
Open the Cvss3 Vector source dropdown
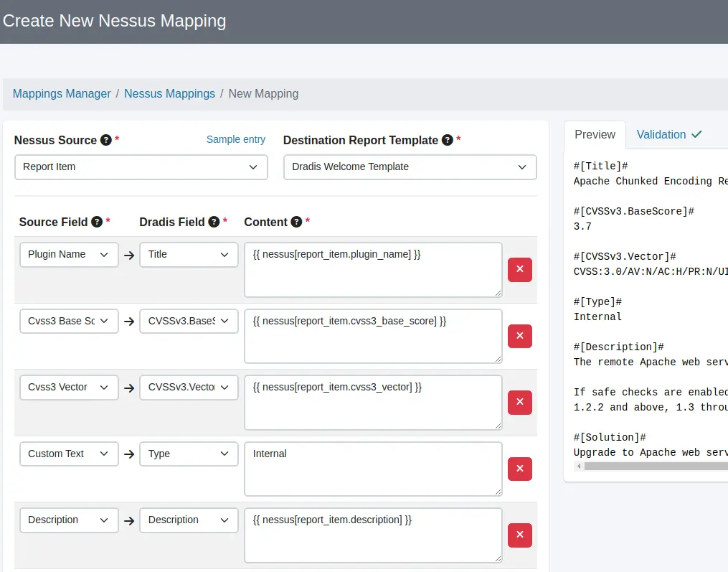click(69, 388)
